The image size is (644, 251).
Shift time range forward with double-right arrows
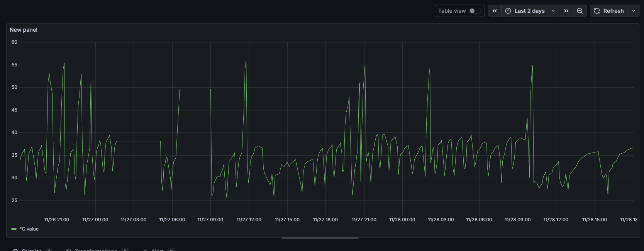tap(566, 11)
